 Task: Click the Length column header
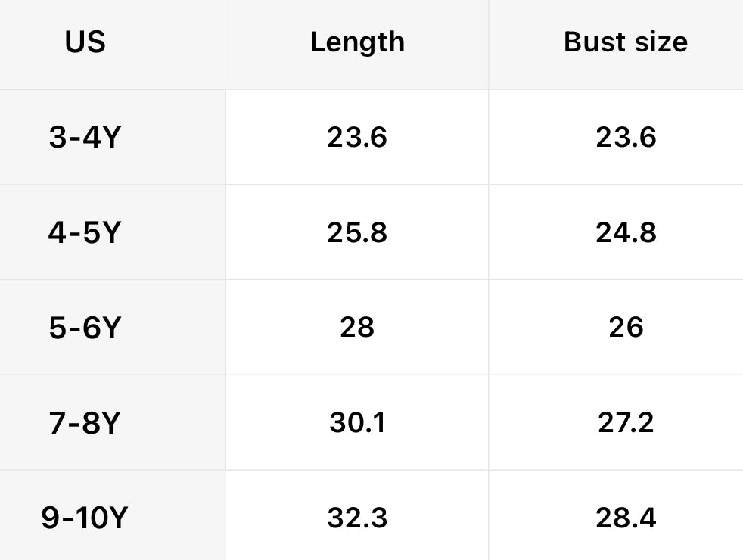click(357, 42)
